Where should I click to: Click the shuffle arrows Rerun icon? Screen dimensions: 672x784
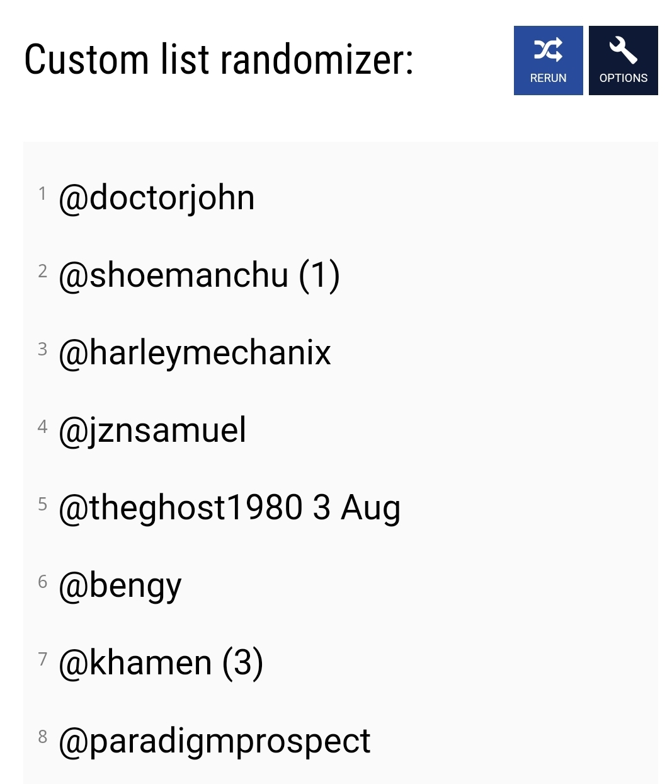point(548,50)
